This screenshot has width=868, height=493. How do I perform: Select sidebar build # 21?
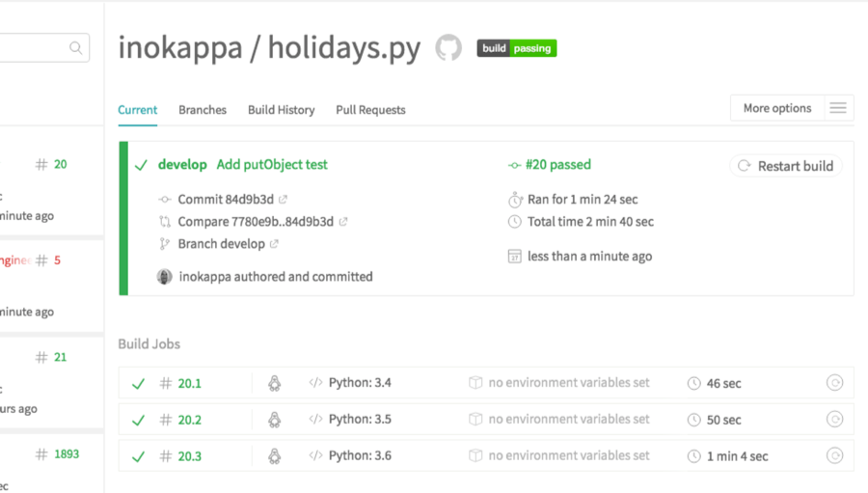61,357
